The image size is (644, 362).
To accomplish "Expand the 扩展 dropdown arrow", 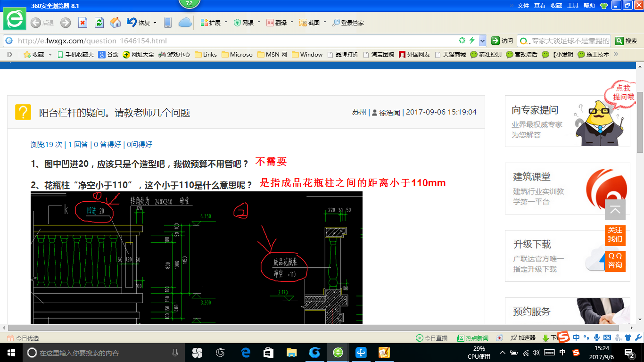I will coord(226,22).
